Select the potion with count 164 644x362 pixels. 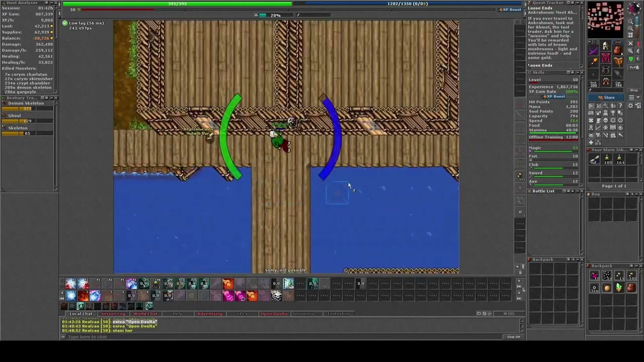(x=620, y=159)
